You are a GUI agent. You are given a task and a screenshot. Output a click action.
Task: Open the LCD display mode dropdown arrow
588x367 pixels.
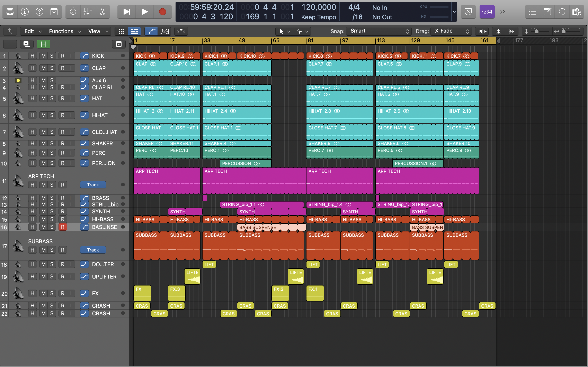(454, 12)
